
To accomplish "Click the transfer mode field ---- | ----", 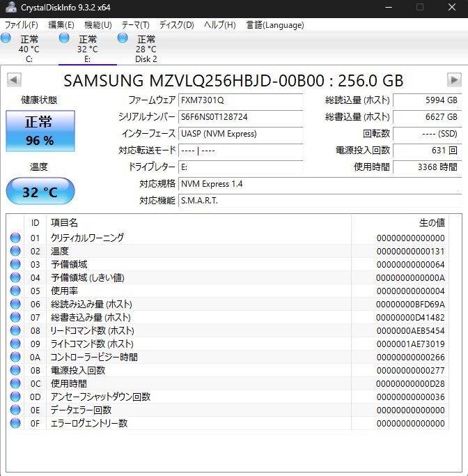I will click(x=240, y=151).
